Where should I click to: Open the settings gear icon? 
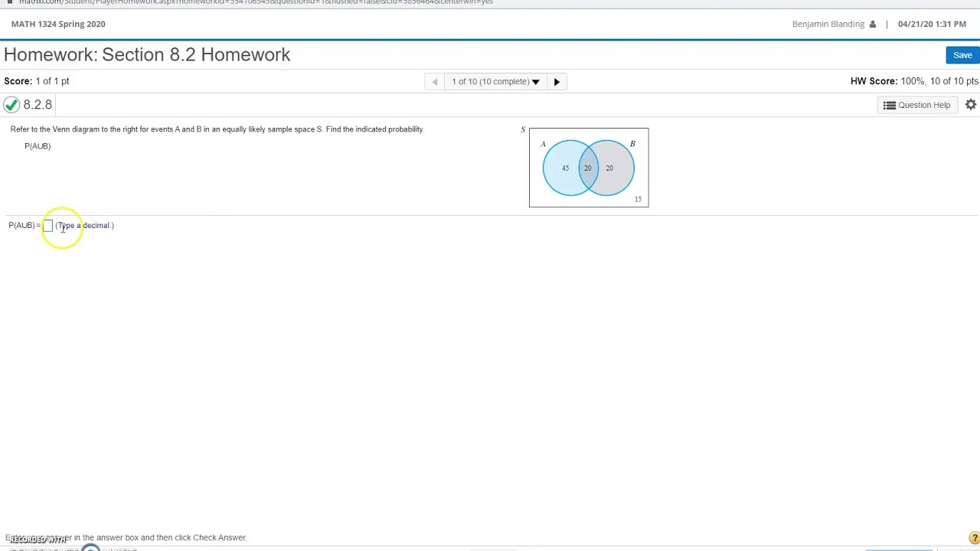pyautogui.click(x=971, y=105)
